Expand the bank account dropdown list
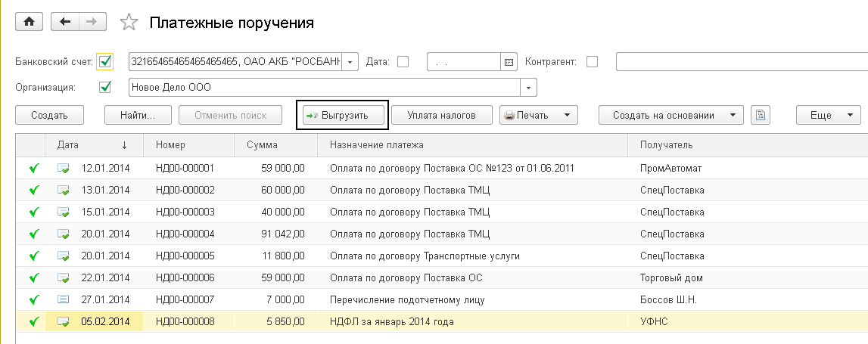This screenshot has width=868, height=344. (350, 62)
